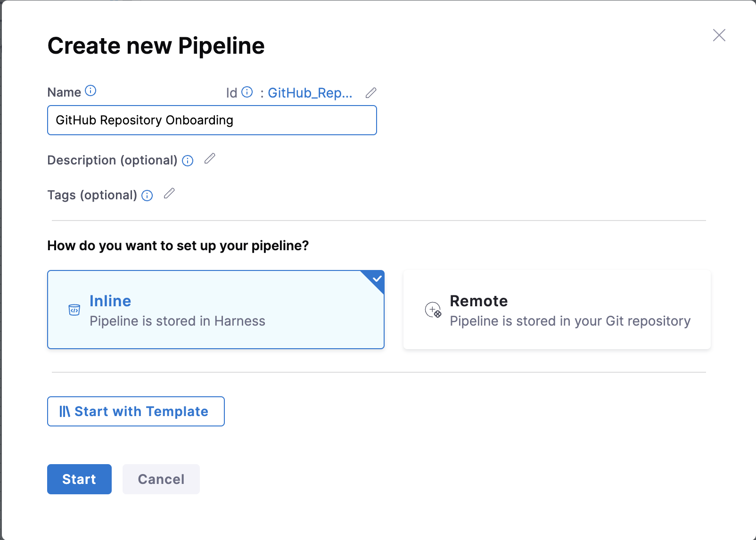Click the Inline storage bucket icon
Image resolution: width=756 pixels, height=540 pixels.
point(74,310)
